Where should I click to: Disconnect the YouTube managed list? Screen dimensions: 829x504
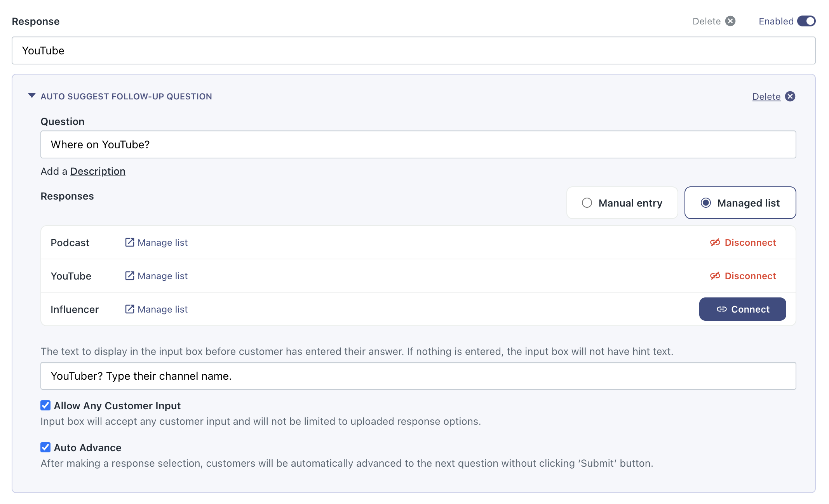pyautogui.click(x=743, y=276)
